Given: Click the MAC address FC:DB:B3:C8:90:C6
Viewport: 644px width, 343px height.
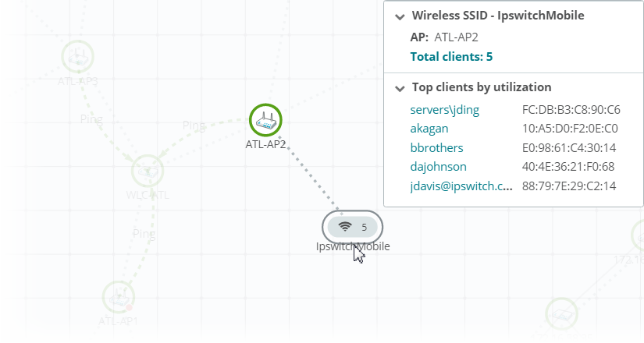Looking at the screenshot, I should [x=571, y=110].
